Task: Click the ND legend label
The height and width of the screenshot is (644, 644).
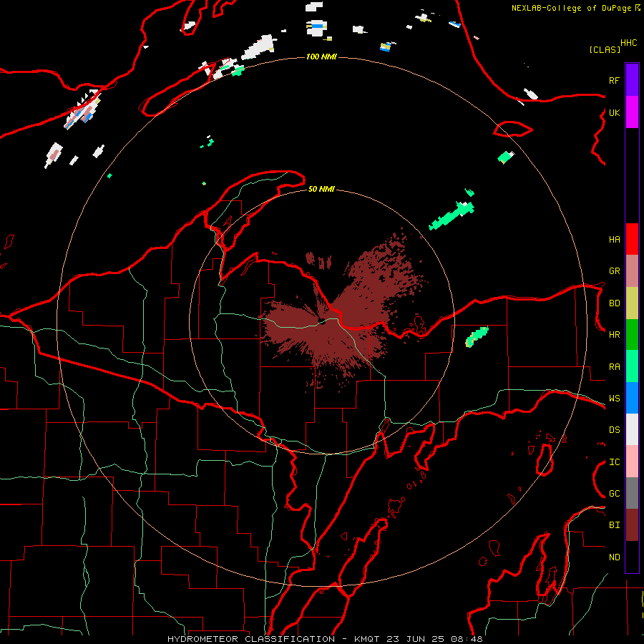Action: tap(614, 557)
